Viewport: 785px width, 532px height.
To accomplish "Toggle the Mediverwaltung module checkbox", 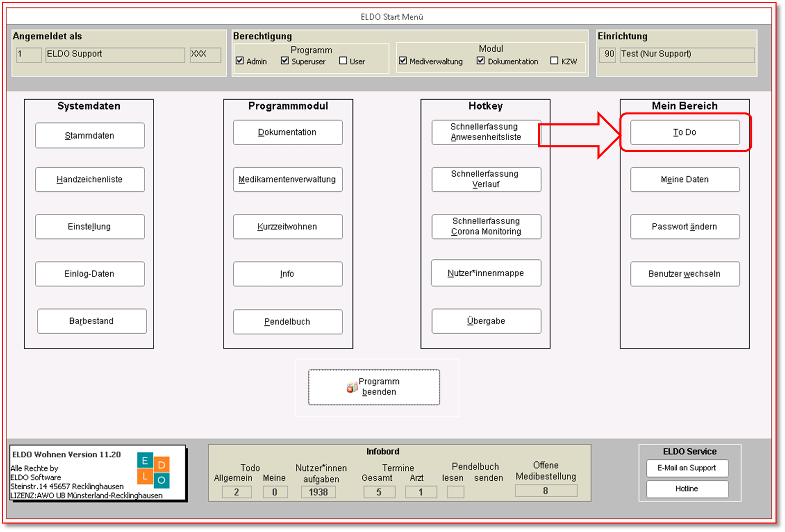I will (x=403, y=61).
